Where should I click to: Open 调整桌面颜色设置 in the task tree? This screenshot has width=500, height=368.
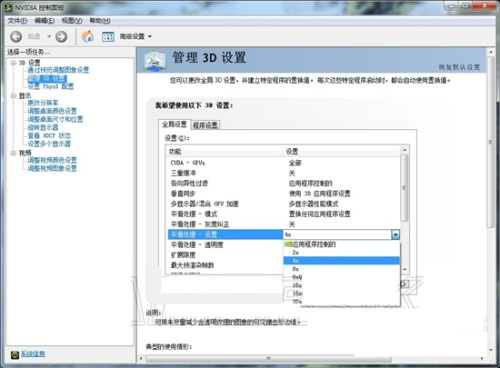[x=52, y=111]
